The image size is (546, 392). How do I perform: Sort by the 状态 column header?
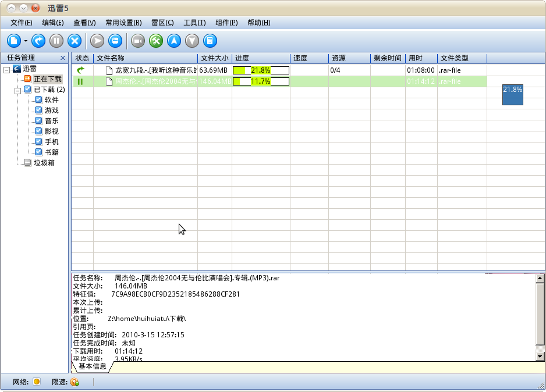tap(83, 58)
